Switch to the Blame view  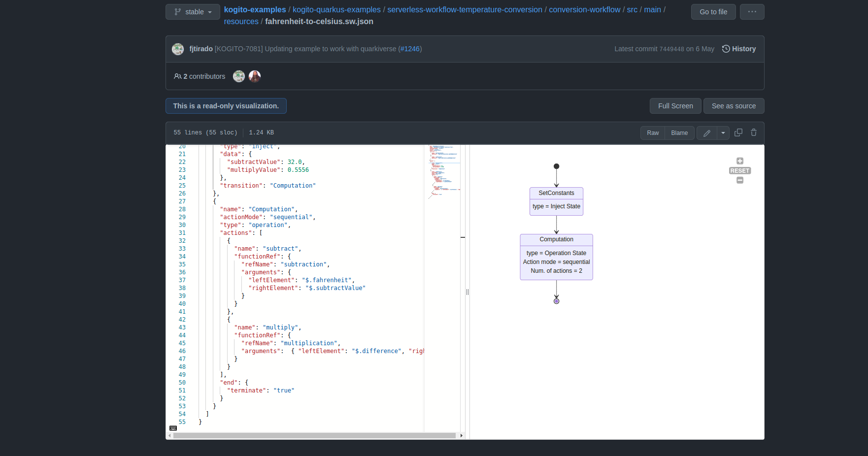pyautogui.click(x=679, y=132)
